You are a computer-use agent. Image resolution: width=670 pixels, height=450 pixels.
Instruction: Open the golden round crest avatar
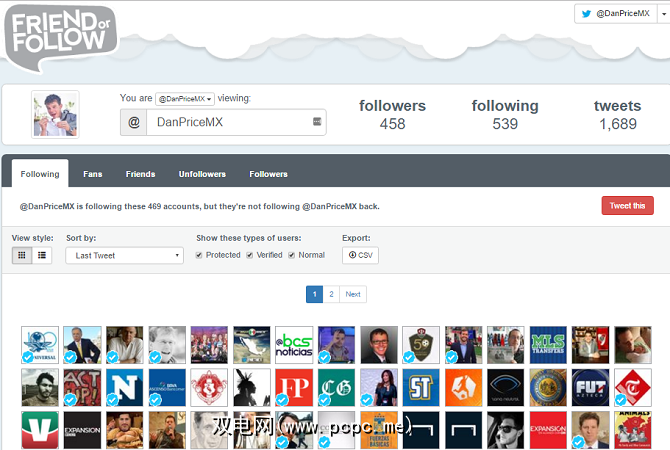548,388
